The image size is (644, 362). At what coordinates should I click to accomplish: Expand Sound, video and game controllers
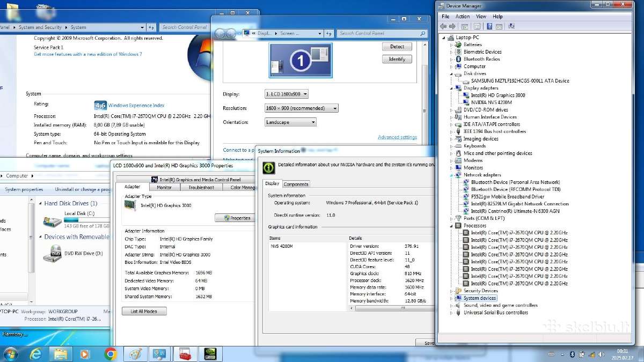click(x=452, y=305)
